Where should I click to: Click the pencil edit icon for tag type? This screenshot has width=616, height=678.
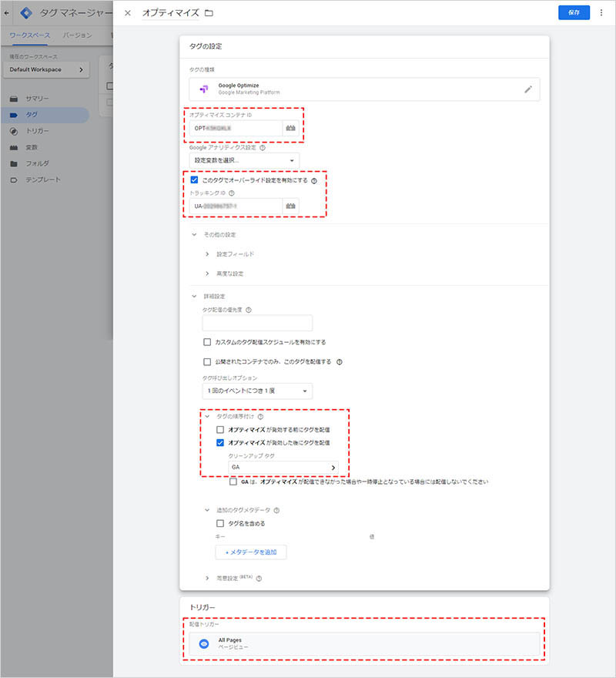pyautogui.click(x=527, y=89)
